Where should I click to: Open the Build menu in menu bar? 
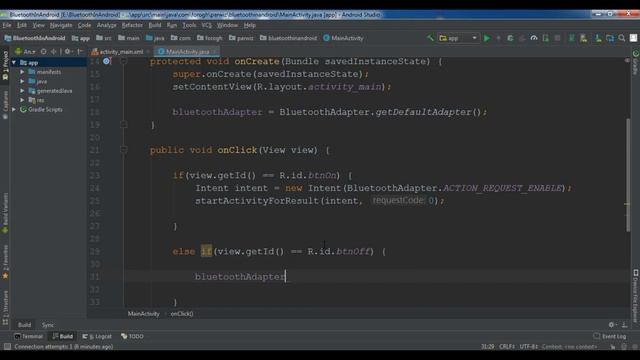click(x=155, y=25)
